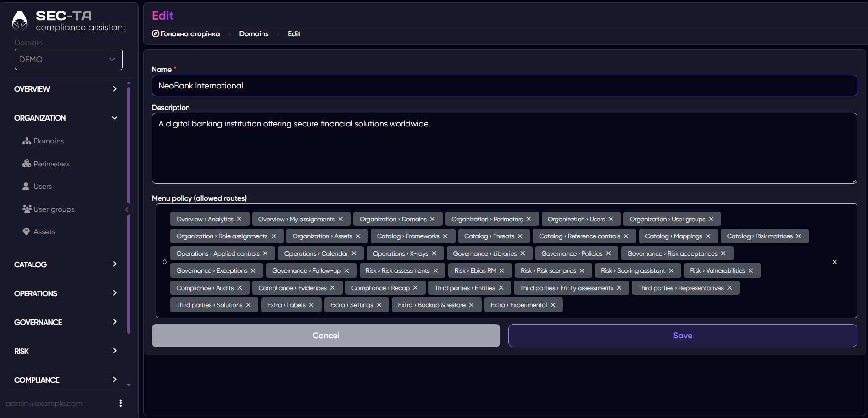Remove Risk › Scoring assistant chip
868x418 pixels.
coord(671,270)
